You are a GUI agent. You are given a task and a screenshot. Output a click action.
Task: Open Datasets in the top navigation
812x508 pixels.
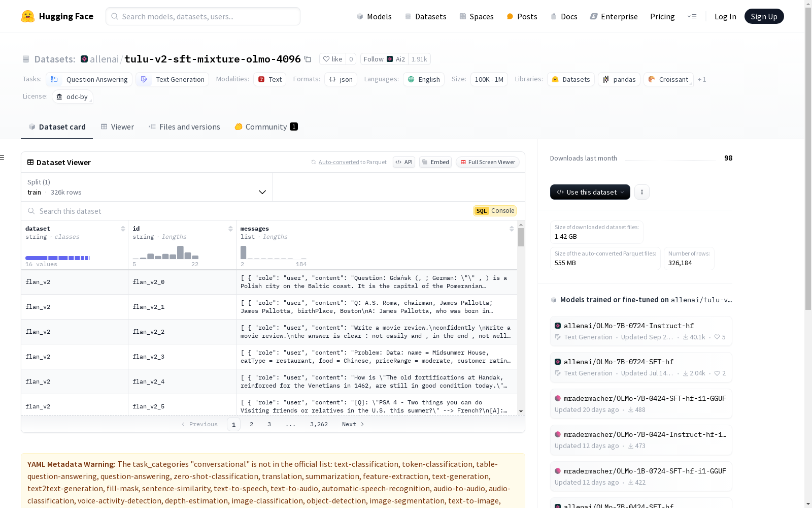click(x=425, y=16)
